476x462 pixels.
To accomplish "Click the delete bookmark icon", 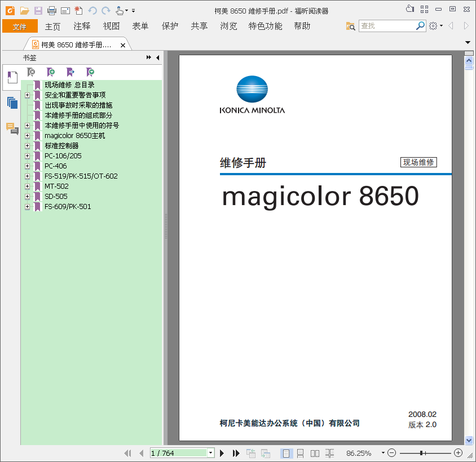I will pos(31,72).
